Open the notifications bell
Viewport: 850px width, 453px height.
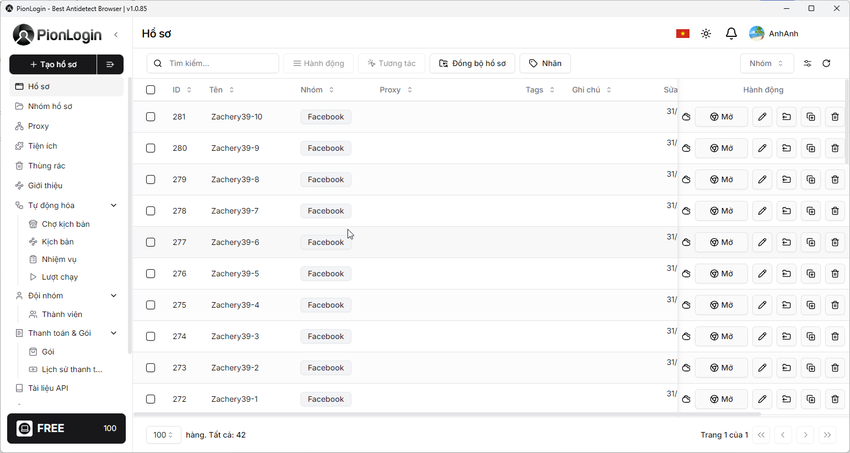coord(731,34)
